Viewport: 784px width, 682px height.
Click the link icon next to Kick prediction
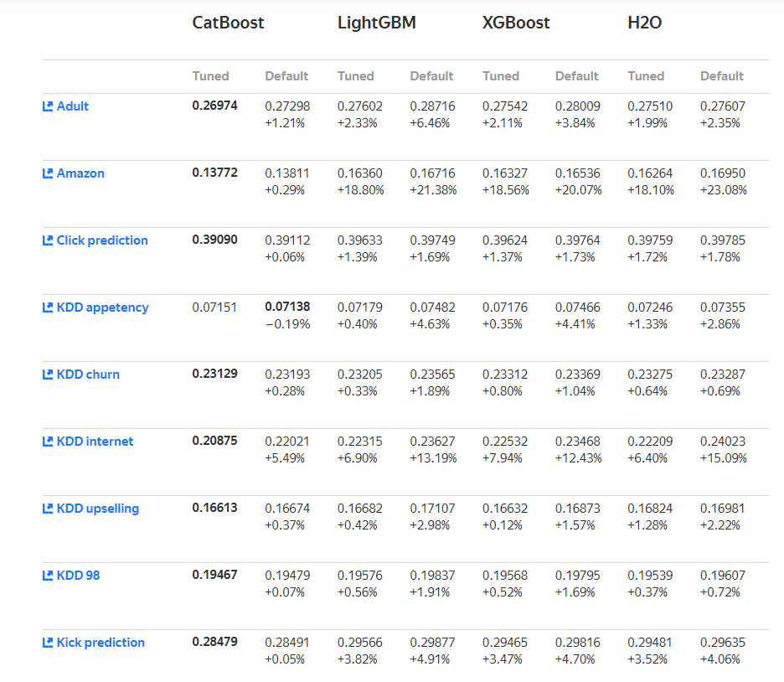[48, 643]
